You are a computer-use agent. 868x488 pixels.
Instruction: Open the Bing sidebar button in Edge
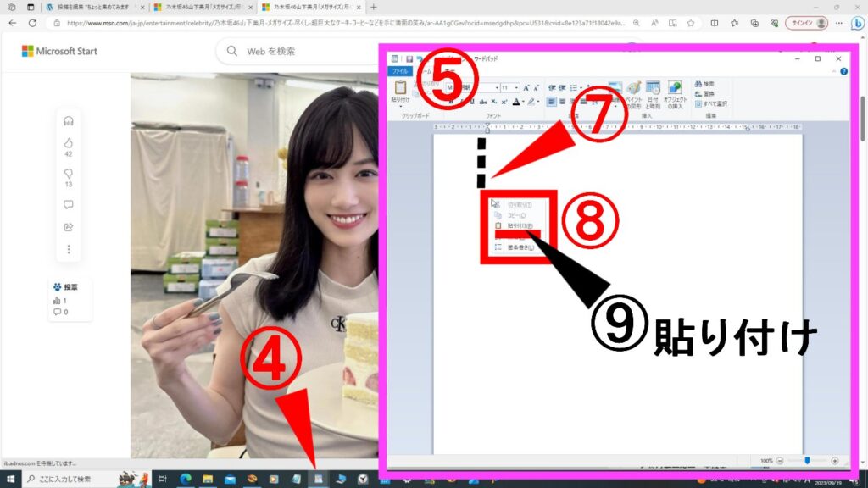(x=858, y=23)
